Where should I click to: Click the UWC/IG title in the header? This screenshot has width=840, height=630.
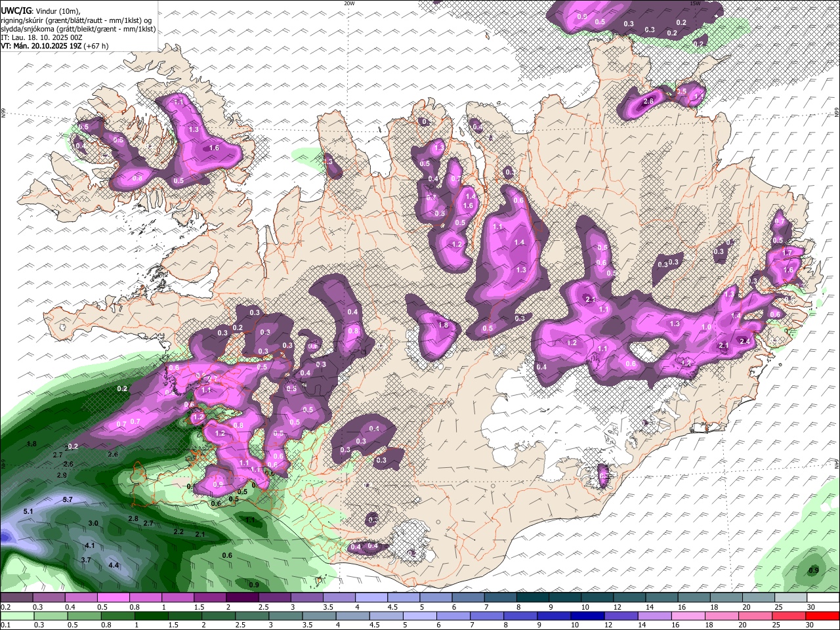click(x=16, y=10)
